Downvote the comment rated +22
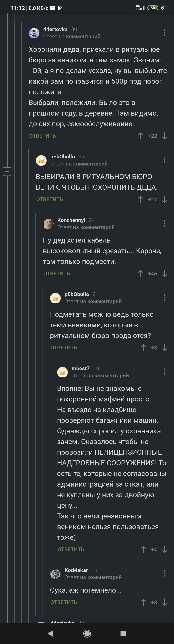 pyautogui.click(x=164, y=136)
